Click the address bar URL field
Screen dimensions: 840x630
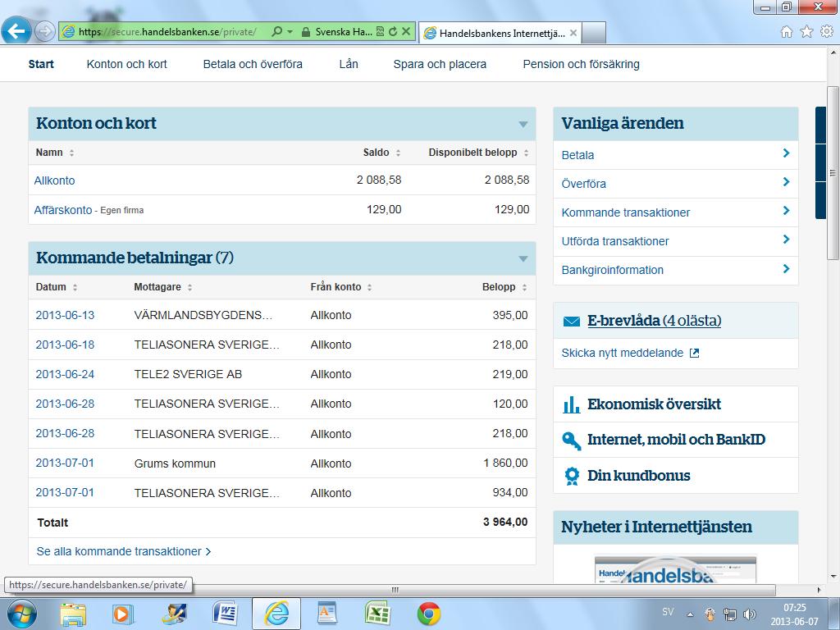(x=166, y=32)
